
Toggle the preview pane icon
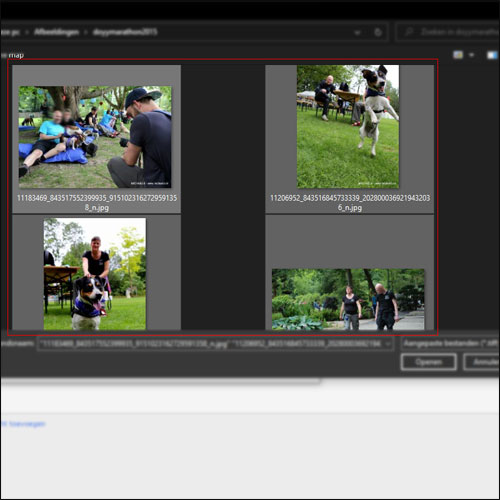(x=492, y=55)
